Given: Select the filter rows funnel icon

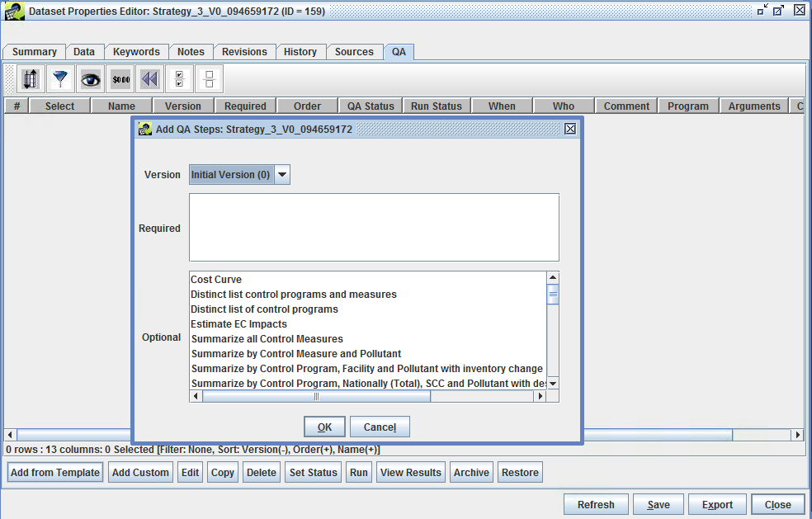Looking at the screenshot, I should point(60,78).
